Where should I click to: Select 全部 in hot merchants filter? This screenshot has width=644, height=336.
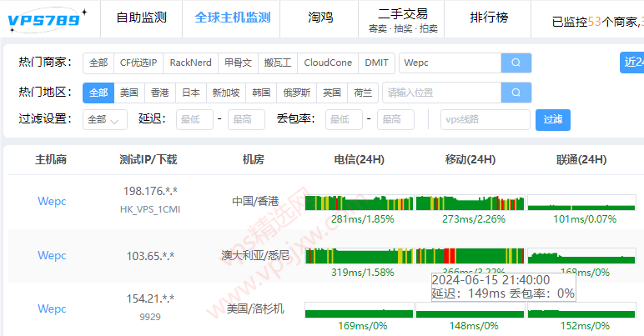pyautogui.click(x=98, y=63)
